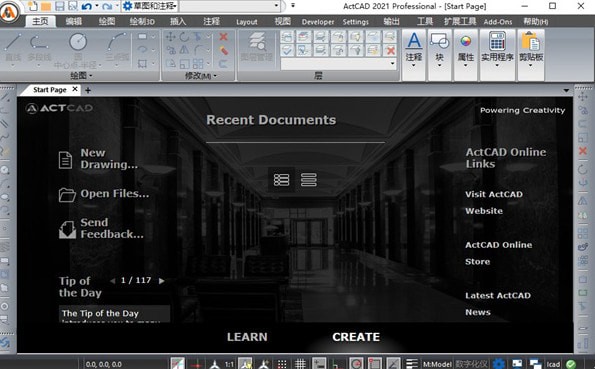Add a new document tab with plus
The image size is (595, 369).
click(x=88, y=90)
